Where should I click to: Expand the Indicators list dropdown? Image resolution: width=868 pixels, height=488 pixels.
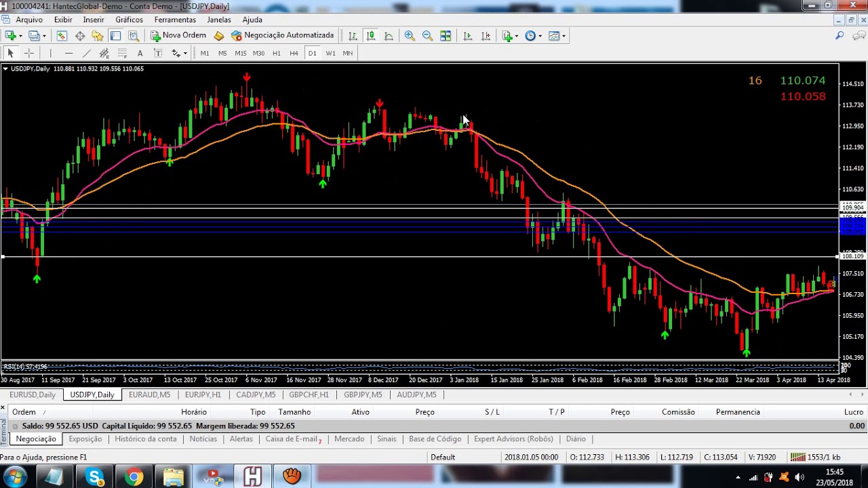(516, 36)
